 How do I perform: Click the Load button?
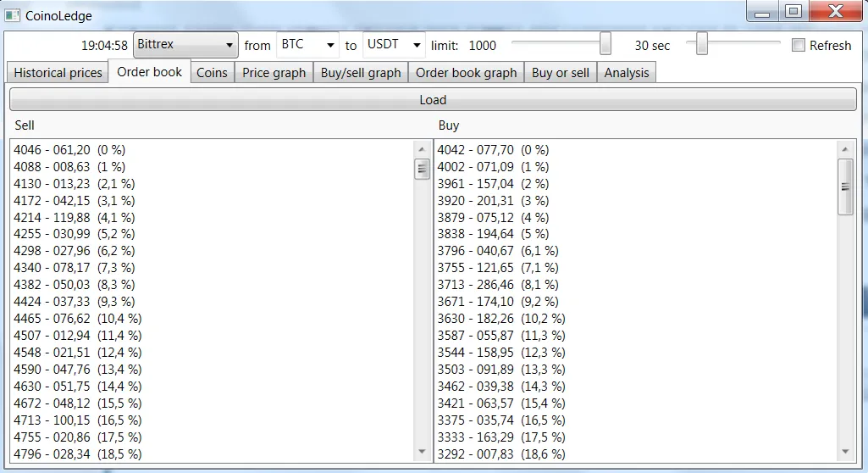(x=433, y=100)
